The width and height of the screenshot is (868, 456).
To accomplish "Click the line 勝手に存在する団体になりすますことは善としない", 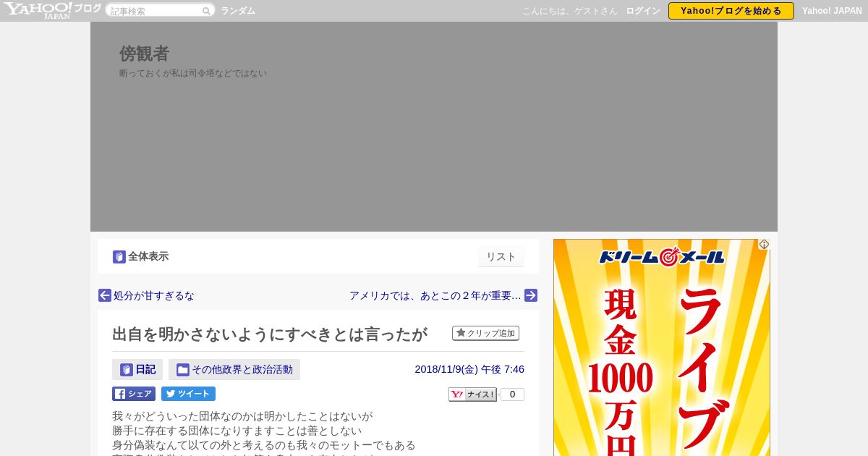I will point(237,431).
